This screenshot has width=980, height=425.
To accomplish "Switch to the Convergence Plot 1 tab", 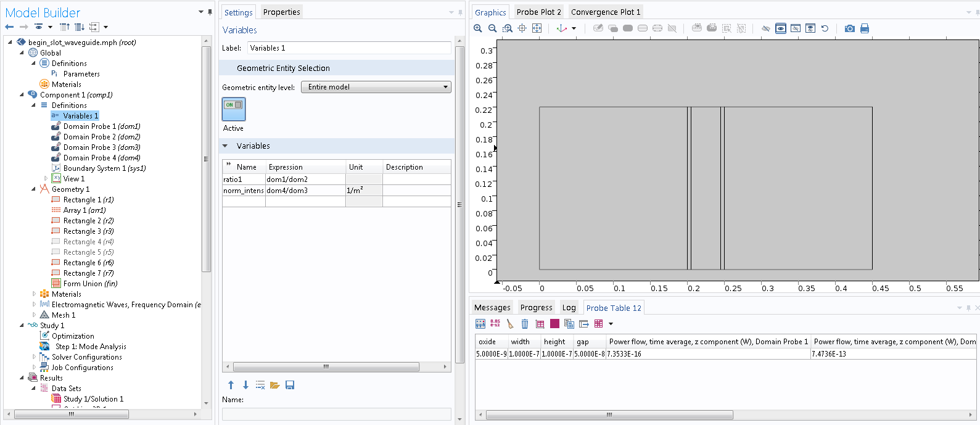I will point(605,12).
